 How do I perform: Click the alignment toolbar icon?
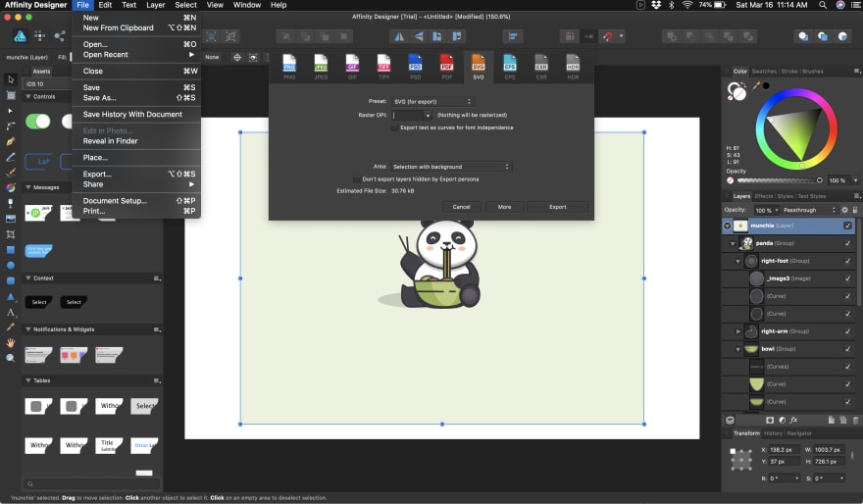pyautogui.click(x=512, y=36)
